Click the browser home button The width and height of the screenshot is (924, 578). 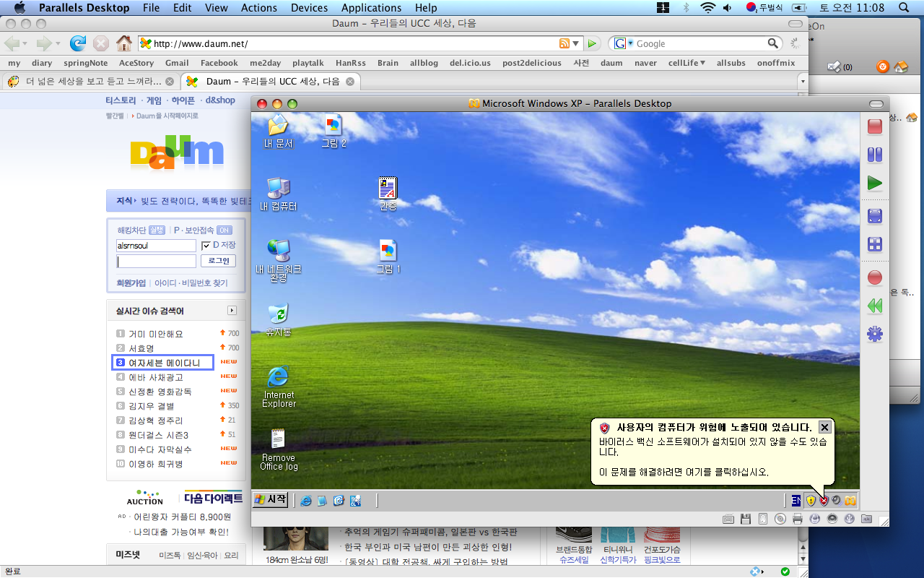coord(124,43)
